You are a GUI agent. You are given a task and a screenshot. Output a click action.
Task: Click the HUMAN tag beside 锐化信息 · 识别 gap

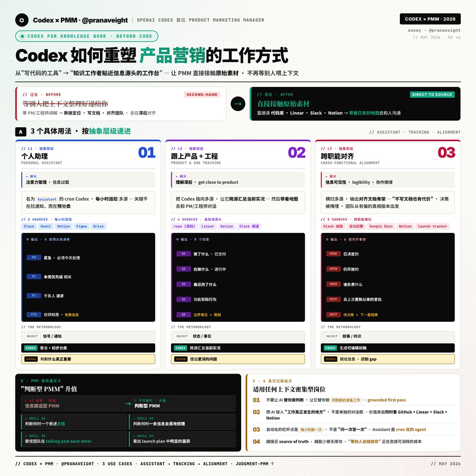tap(330, 359)
